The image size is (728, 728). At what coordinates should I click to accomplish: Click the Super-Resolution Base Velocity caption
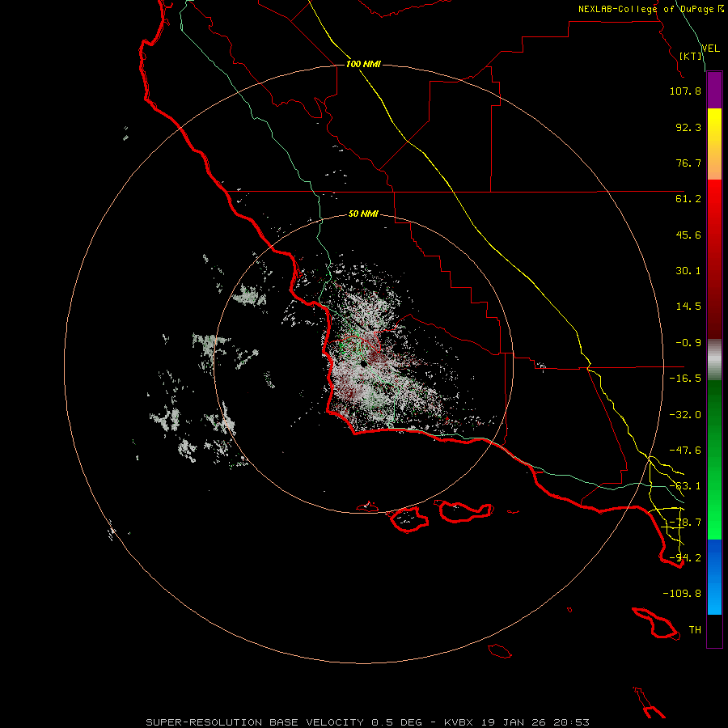368,722
